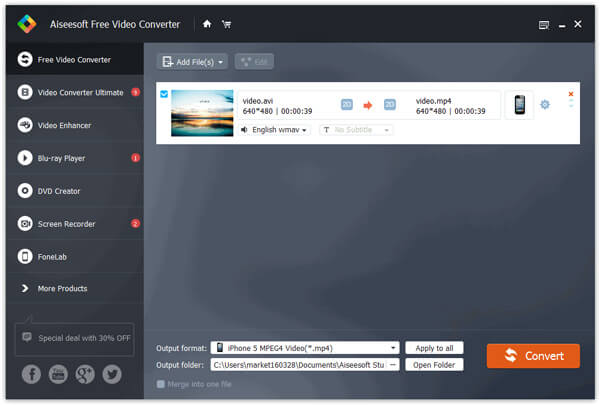
Task: Expand the Output format dropdown
Action: tap(394, 348)
